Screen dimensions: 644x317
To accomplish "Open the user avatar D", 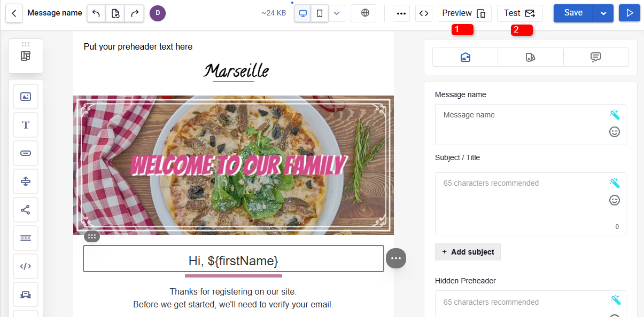I will click(x=158, y=13).
